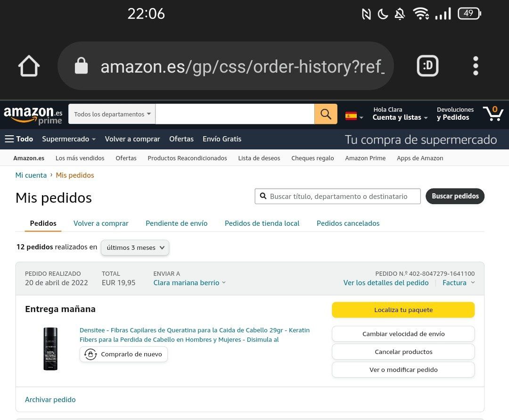The height and width of the screenshot is (420, 509).
Task: Switch to the Pendiente de envío tab
Action: click(177, 223)
